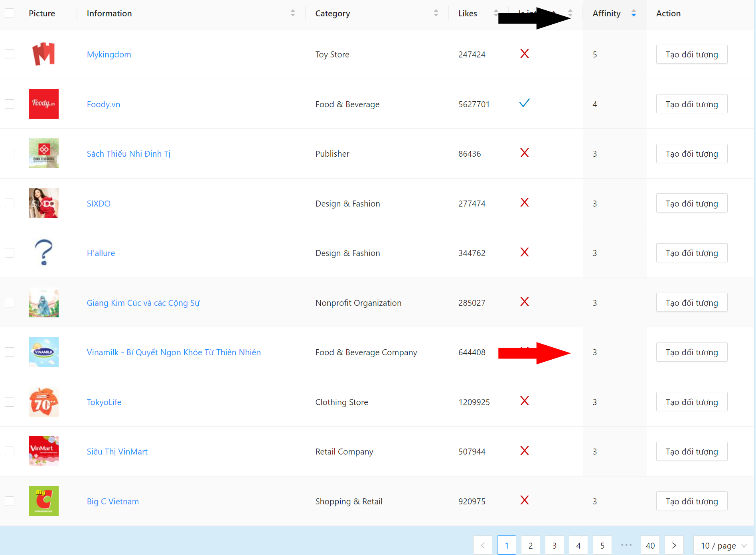Open the Big C Vietnam link
Viewport: 756px width, 555px height.
point(113,501)
